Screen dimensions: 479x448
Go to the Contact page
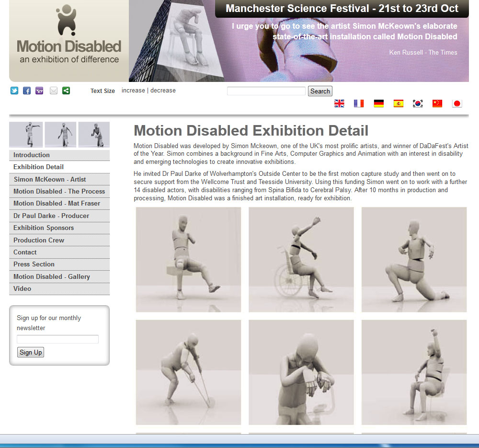point(59,252)
